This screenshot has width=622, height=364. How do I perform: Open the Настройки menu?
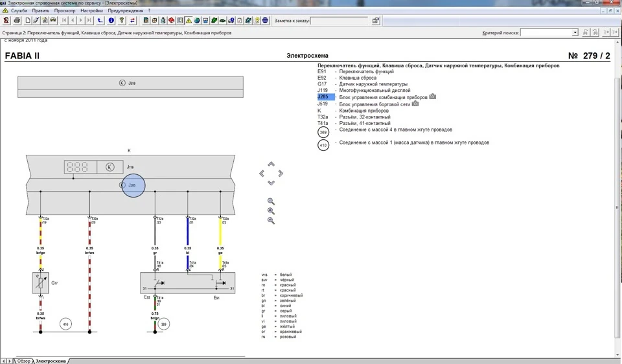click(91, 11)
